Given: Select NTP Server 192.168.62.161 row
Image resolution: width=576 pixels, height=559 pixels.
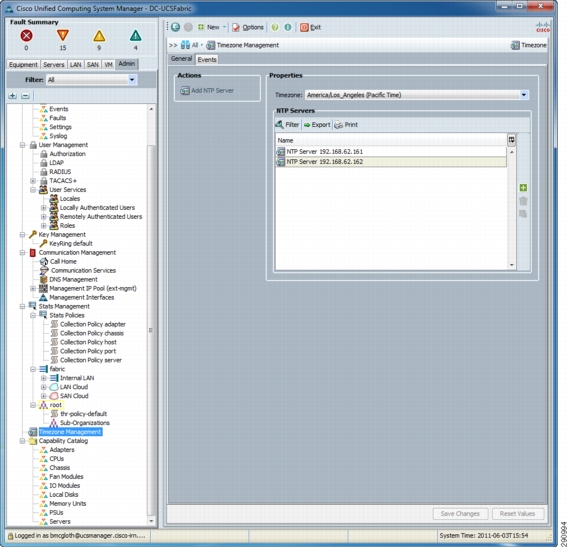Looking at the screenshot, I should (x=391, y=152).
